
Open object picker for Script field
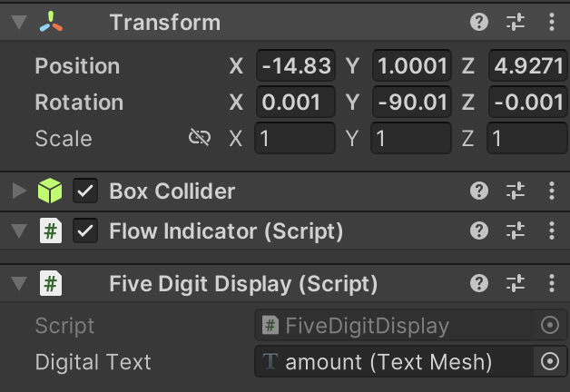click(x=549, y=326)
